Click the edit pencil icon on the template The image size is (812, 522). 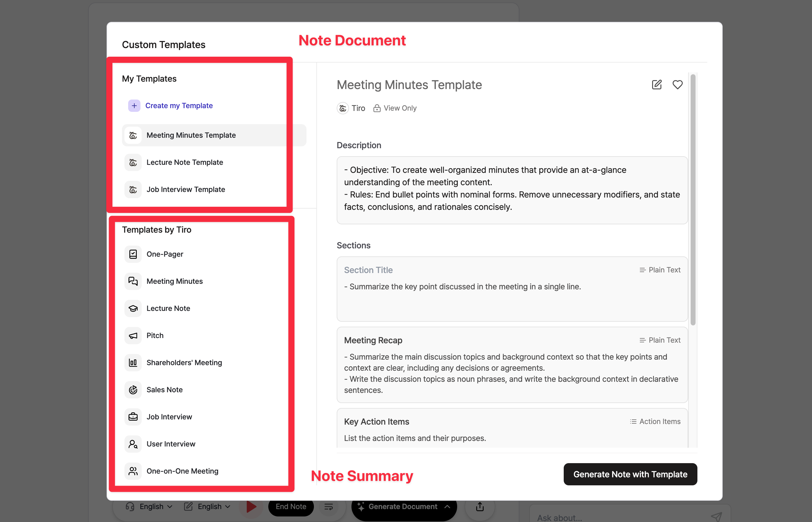[x=656, y=85]
